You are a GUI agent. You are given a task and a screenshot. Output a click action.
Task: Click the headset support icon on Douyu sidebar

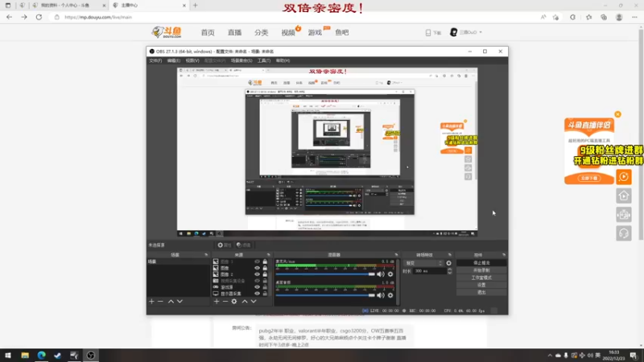623,233
